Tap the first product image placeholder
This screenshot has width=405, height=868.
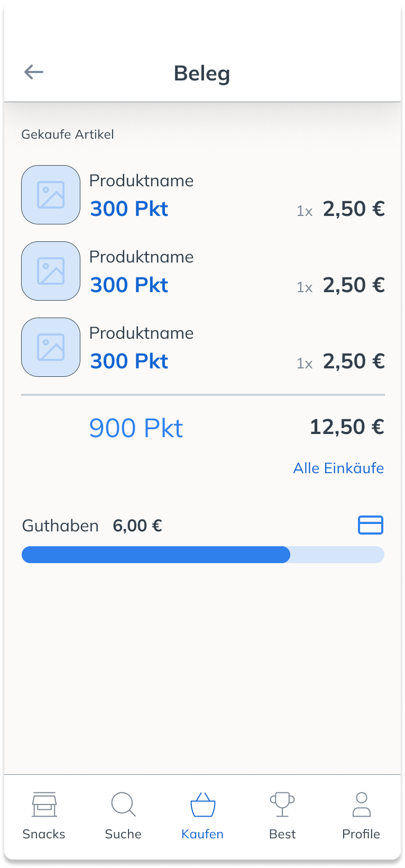click(x=51, y=195)
